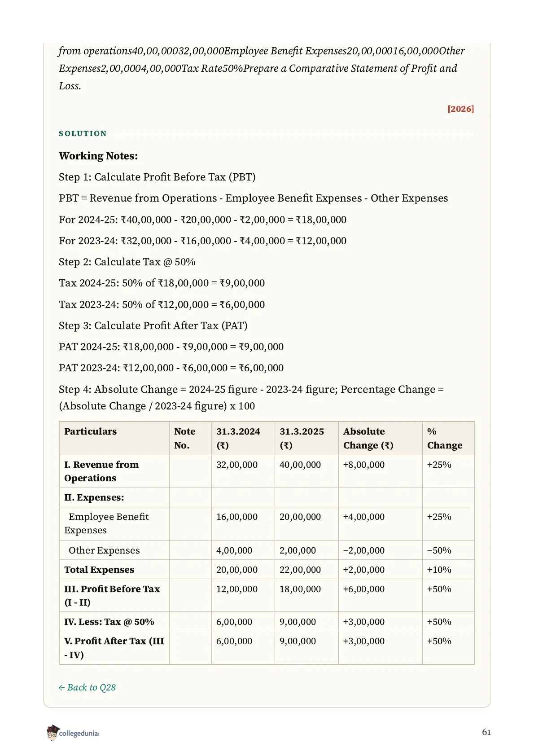
Task: Click the Working Notes heading
Action: click(98, 156)
